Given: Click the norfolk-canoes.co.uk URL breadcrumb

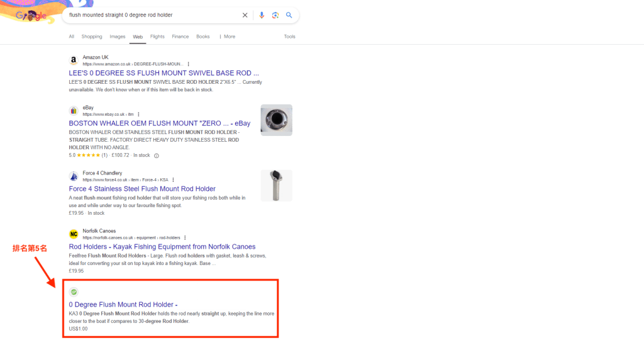Looking at the screenshot, I should click(131, 238).
